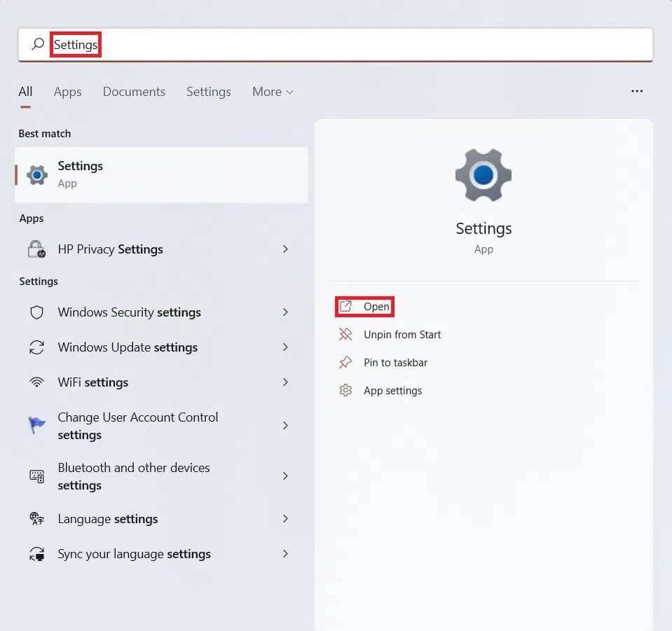The height and width of the screenshot is (631, 672).
Task: Select the Settings App best match result
Action: 161,175
